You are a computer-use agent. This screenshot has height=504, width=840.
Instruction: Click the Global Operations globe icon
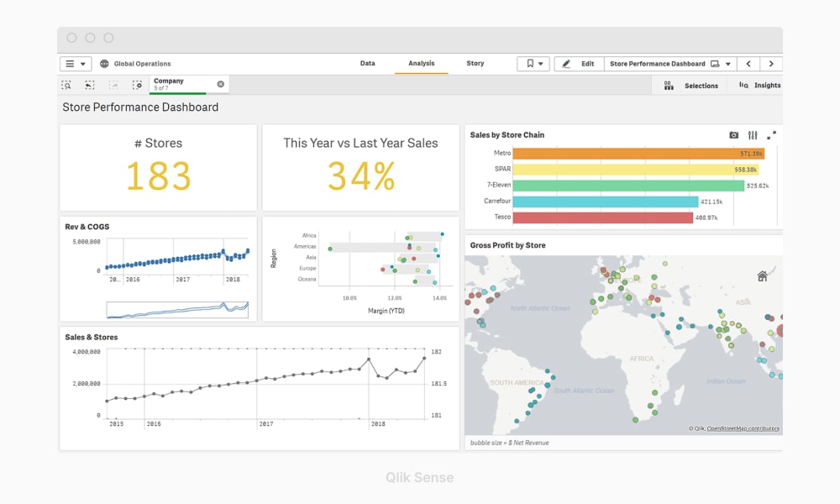pyautogui.click(x=104, y=64)
